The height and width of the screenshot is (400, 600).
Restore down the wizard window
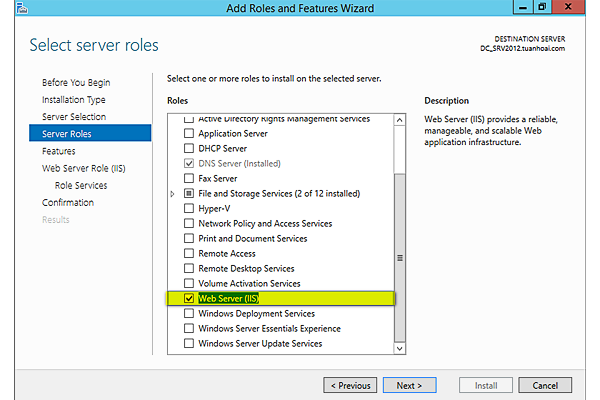(542, 7)
